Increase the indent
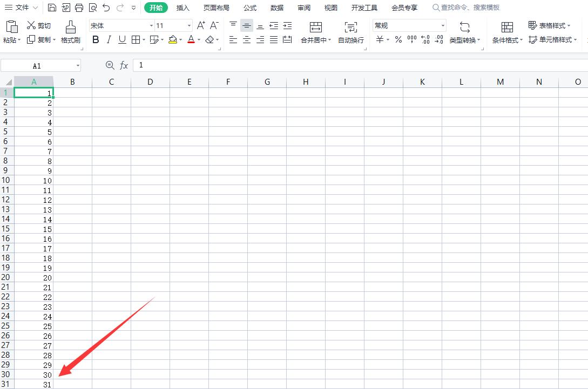Viewport: 588px width, 389px height. click(287, 25)
